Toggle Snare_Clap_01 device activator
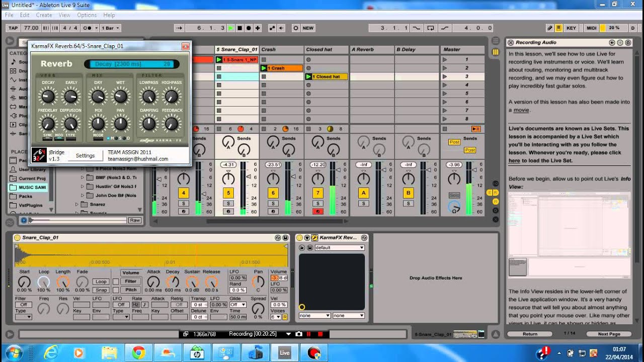This screenshot has width=644, height=362. tap(18, 237)
